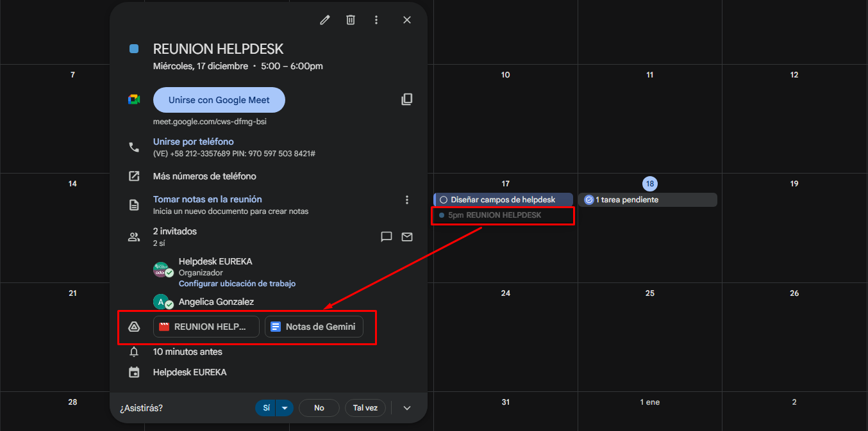The image size is (868, 431).
Task: Open Más números de teléfono
Action: point(204,176)
